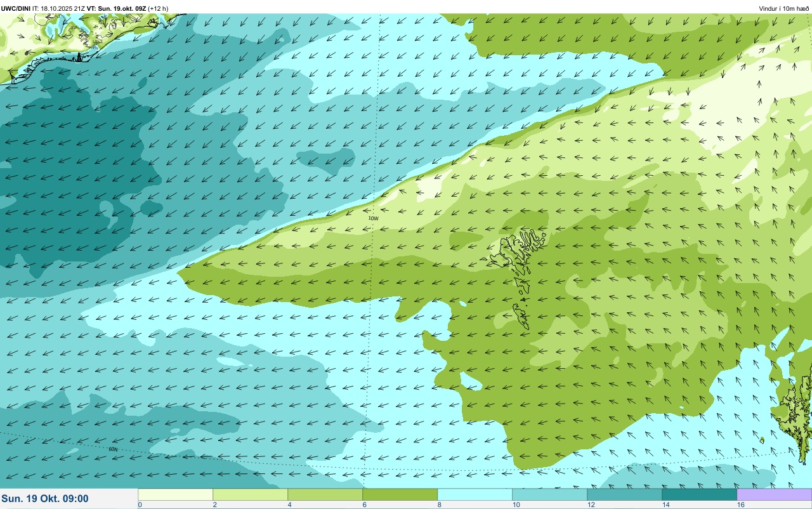
Task: Click the legend value '8' tick label
Action: tap(439, 505)
